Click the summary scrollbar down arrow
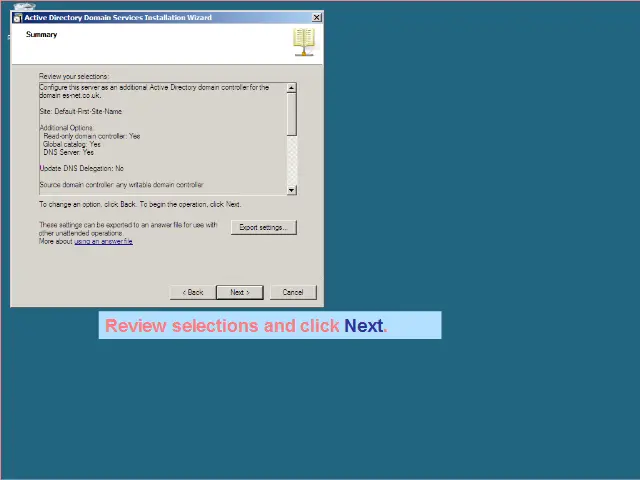 tap(291, 190)
